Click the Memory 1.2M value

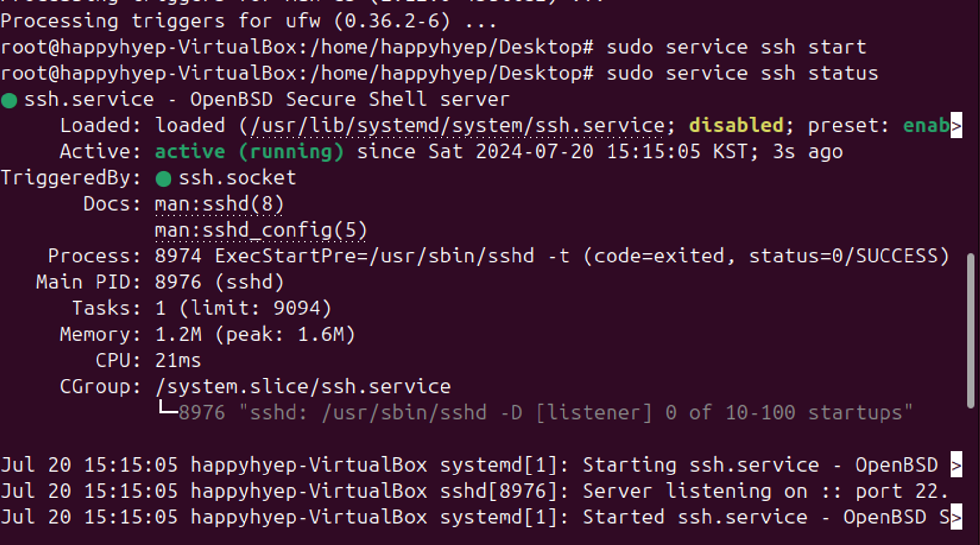click(178, 334)
